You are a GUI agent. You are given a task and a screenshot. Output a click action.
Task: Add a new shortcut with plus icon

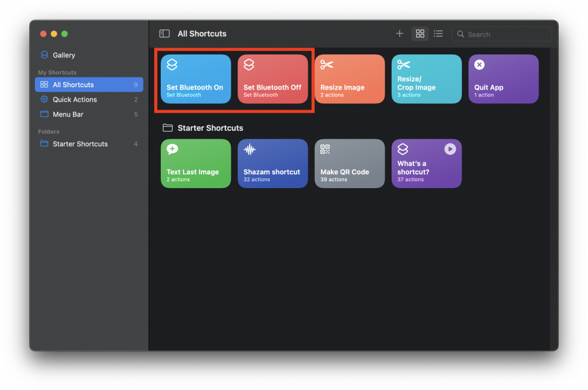(x=400, y=34)
